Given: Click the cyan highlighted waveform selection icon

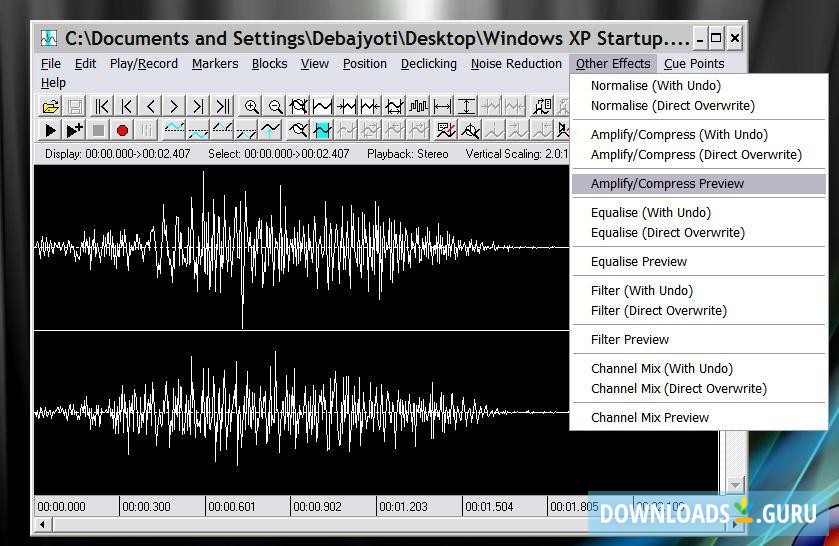Looking at the screenshot, I should (323, 130).
